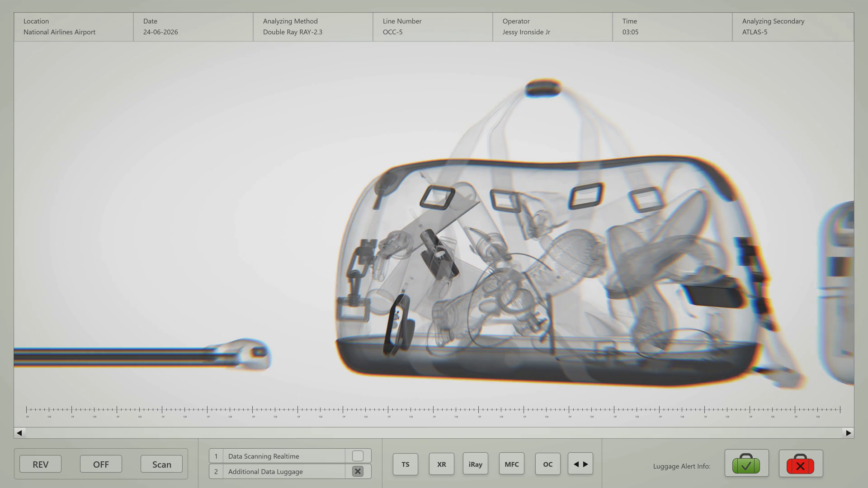The image size is (868, 488).
Task: Click the left-right arrows mode button
Action: [x=580, y=464]
